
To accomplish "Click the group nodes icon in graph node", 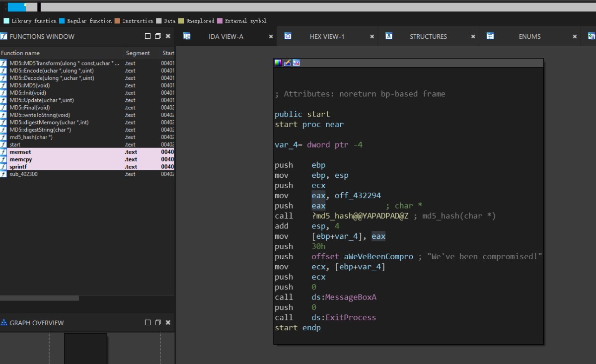I will click(297, 63).
